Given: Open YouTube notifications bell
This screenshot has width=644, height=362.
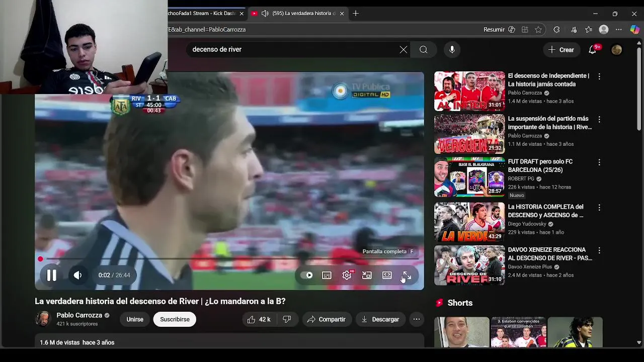Looking at the screenshot, I should tap(593, 50).
